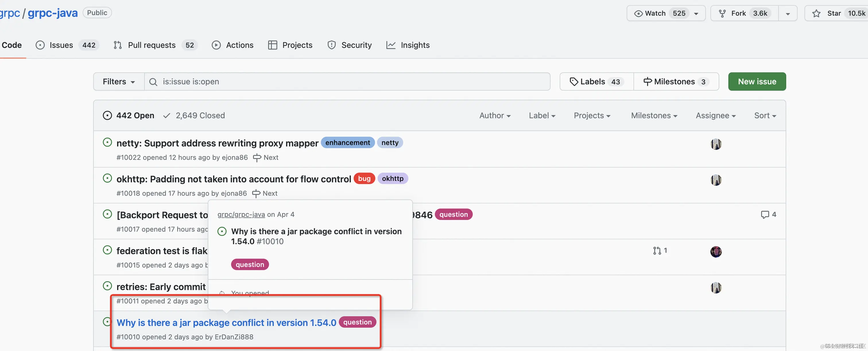Click the comment count icon showing 4
Viewport: 868px width, 351px height.
[x=765, y=215]
